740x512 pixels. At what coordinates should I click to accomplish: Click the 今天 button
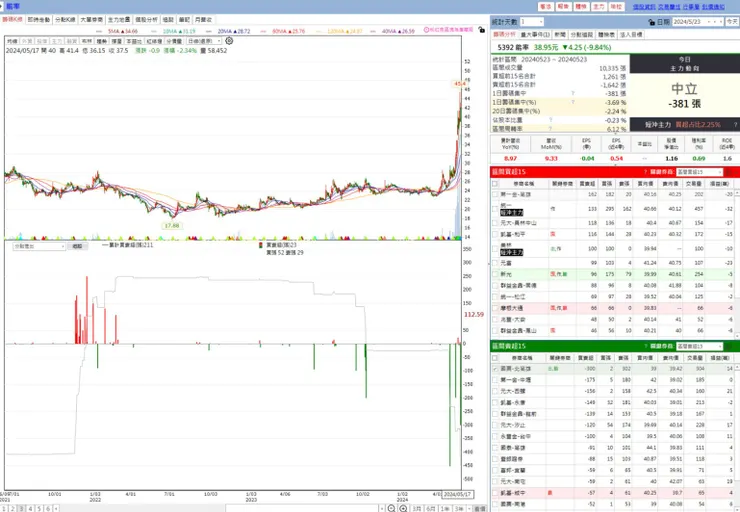(x=732, y=22)
